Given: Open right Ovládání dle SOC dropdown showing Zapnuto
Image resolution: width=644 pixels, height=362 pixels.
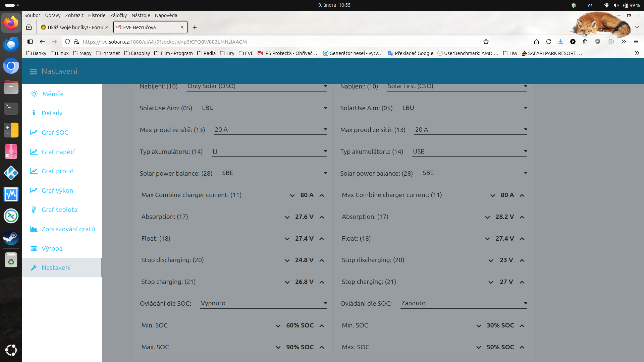Looking at the screenshot, I should click(x=464, y=303).
